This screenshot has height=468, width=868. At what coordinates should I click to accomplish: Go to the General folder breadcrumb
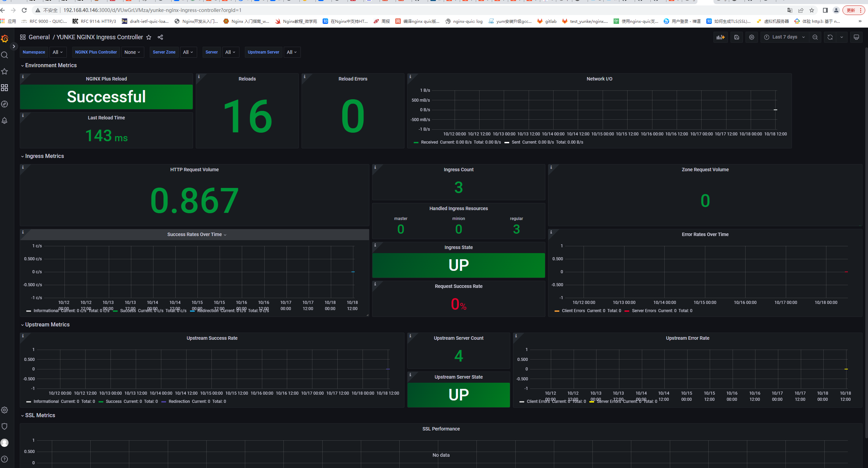tap(39, 37)
